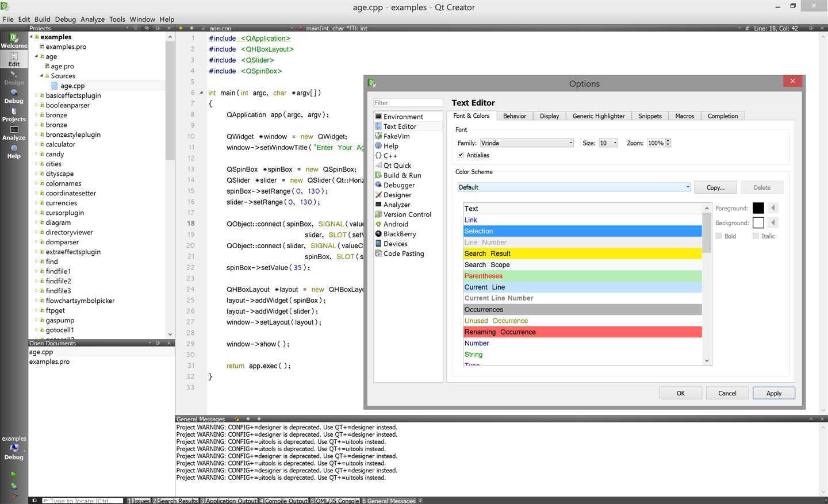Open the Build menu
Screen dimensions: 828x504
(43, 19)
